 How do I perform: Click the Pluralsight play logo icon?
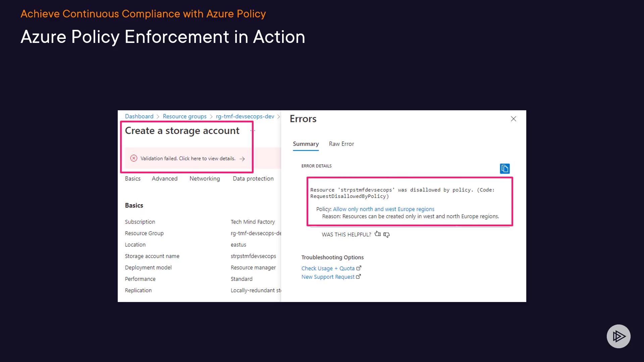tap(618, 336)
